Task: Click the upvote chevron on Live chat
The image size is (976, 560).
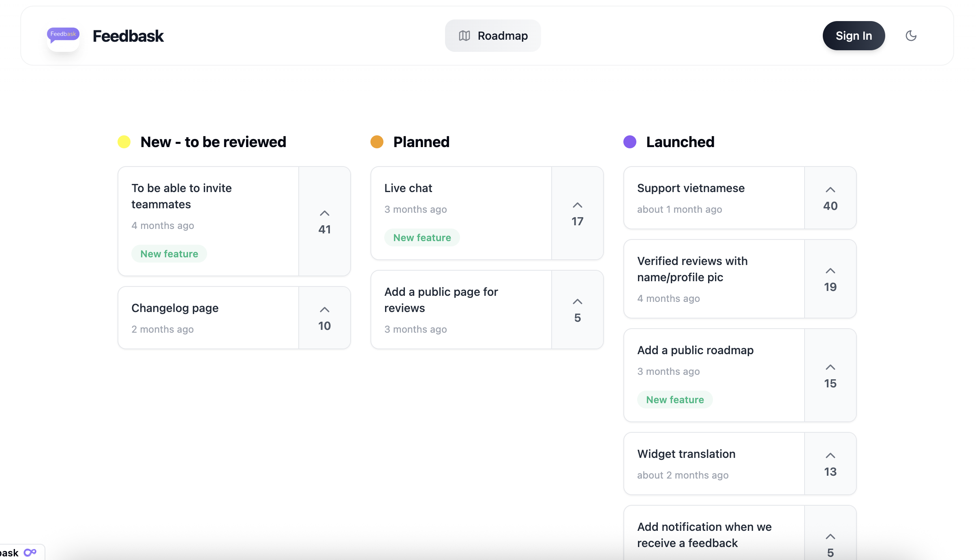Action: 577,205
